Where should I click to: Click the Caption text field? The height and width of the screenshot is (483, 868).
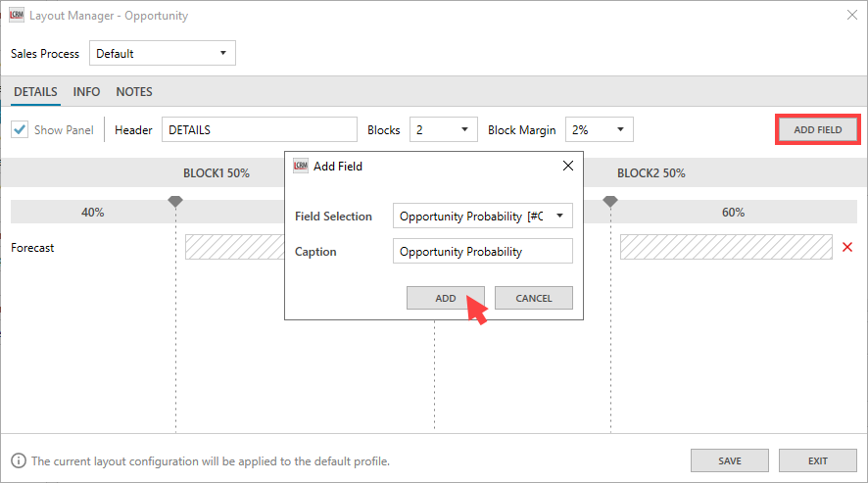[x=482, y=252]
